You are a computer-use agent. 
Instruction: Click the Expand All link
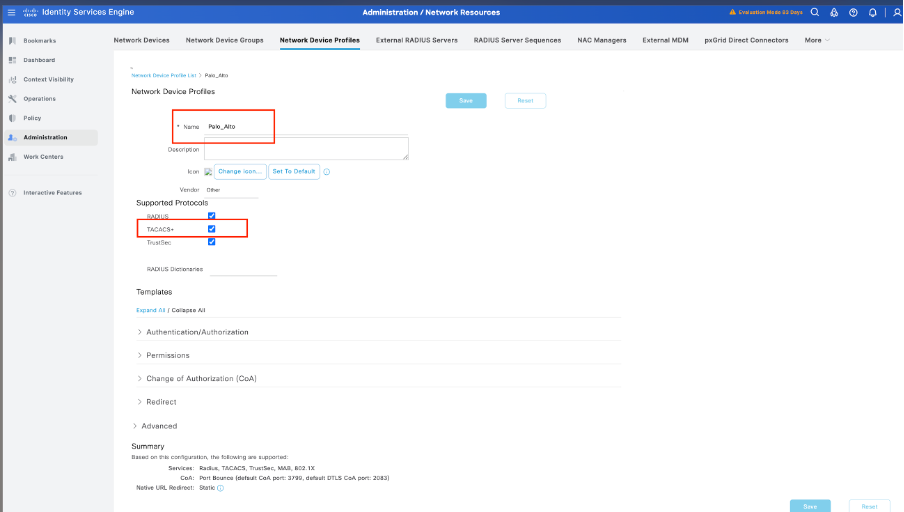pos(150,310)
